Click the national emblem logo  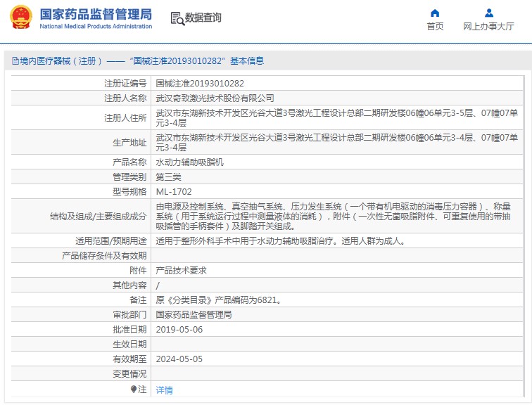[x=21, y=17]
